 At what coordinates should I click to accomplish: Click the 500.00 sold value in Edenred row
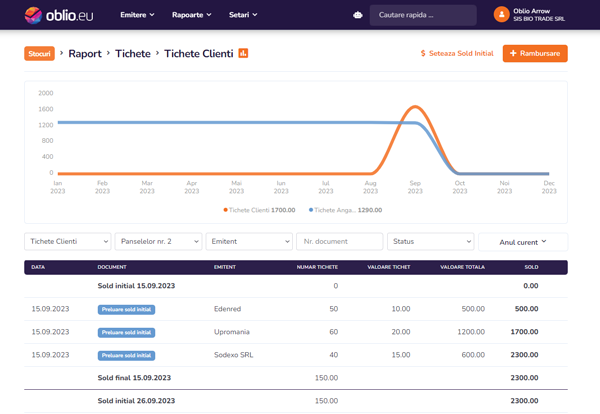(527, 309)
